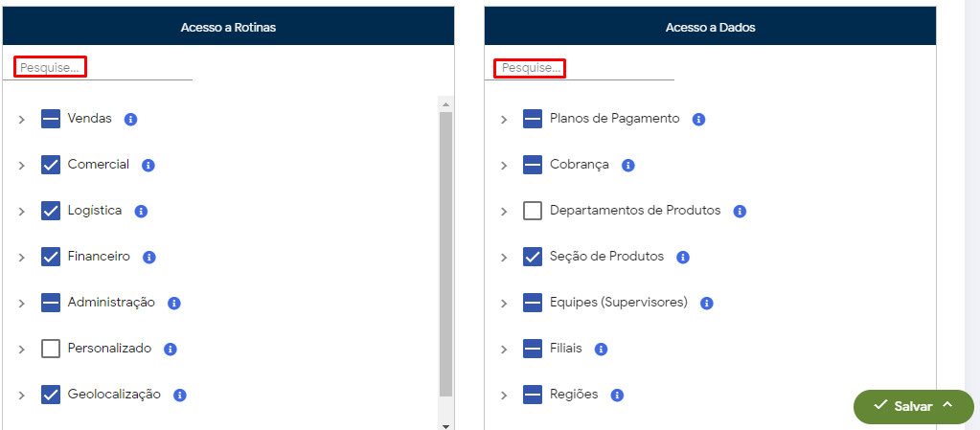Click the info icon next to Planos de Pagamento
This screenshot has width=980, height=430.
(699, 120)
